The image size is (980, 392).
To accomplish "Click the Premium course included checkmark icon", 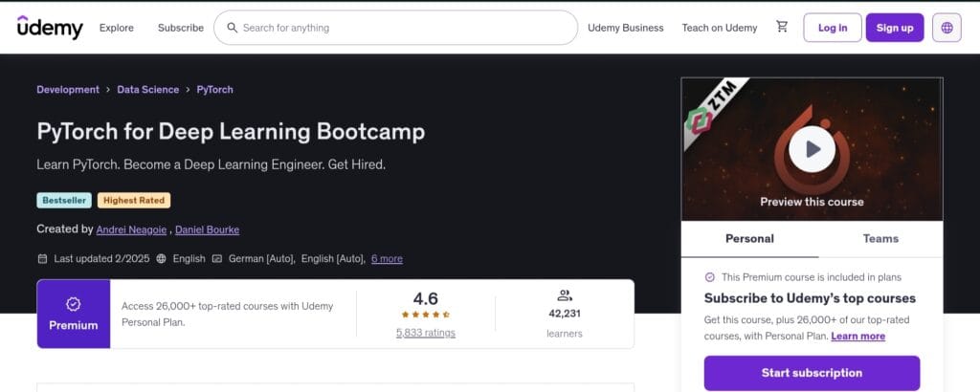I will (709, 277).
